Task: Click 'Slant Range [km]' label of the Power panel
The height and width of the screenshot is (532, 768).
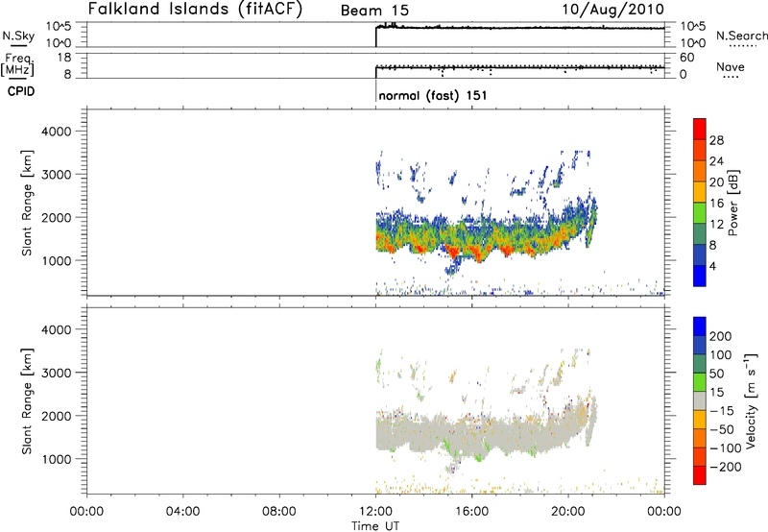Action: click(27, 203)
